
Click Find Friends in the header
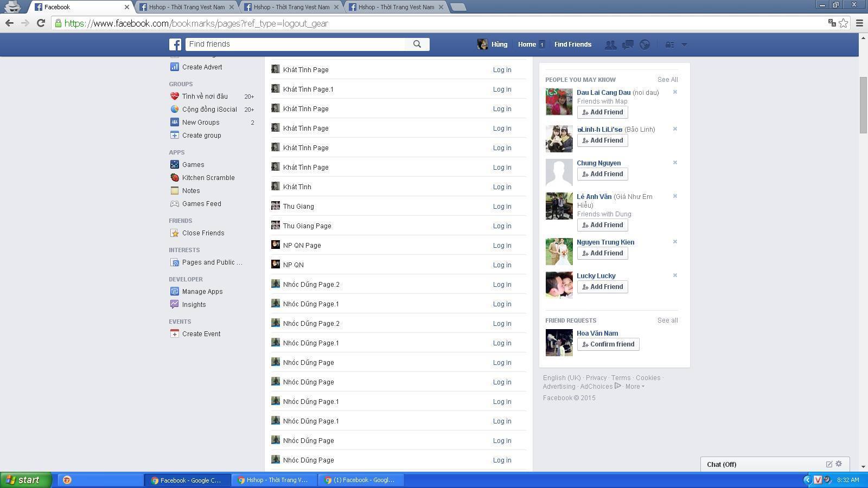573,44
